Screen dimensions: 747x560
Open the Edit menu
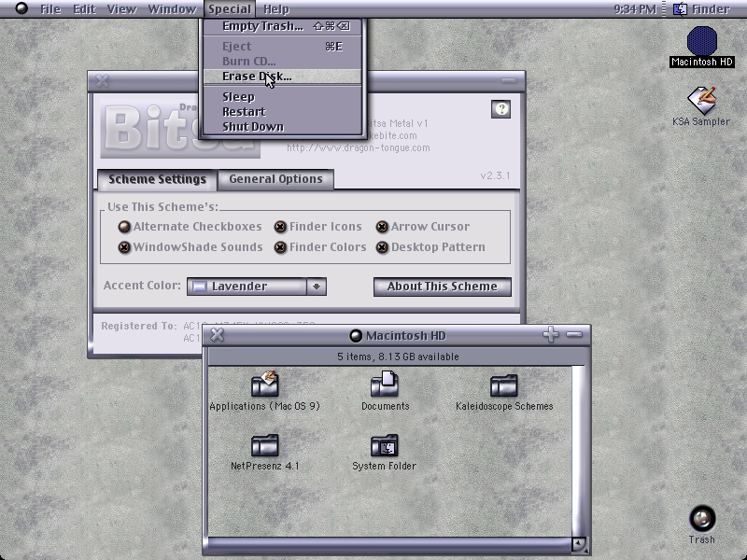[x=84, y=9]
